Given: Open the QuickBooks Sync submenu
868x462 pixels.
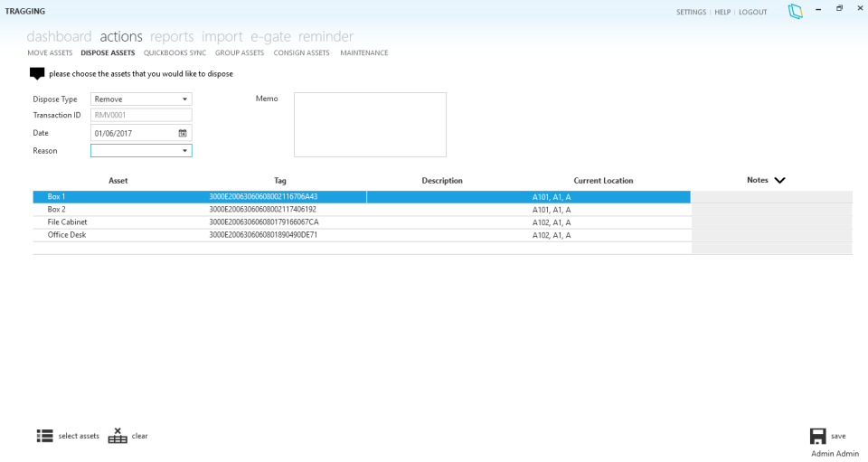Looking at the screenshot, I should point(175,53).
